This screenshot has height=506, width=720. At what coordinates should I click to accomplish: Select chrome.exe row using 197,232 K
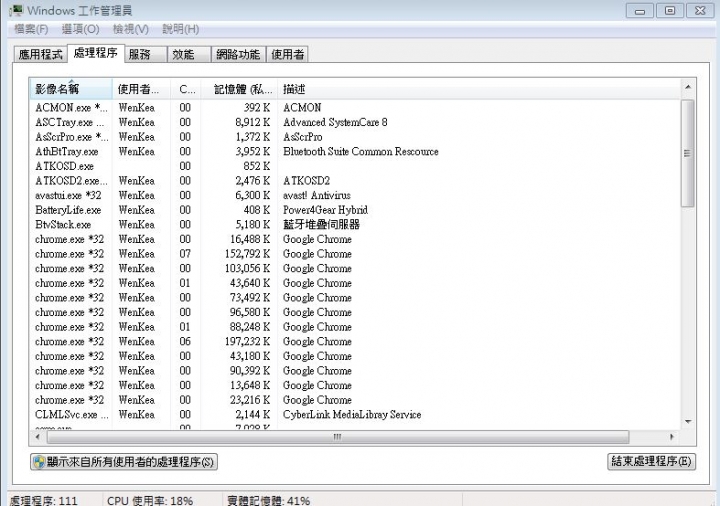point(354,342)
